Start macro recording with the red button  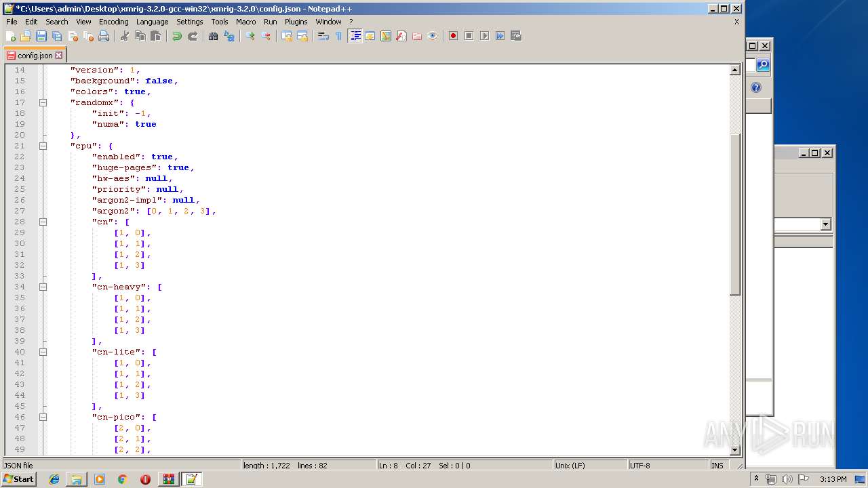click(x=454, y=36)
